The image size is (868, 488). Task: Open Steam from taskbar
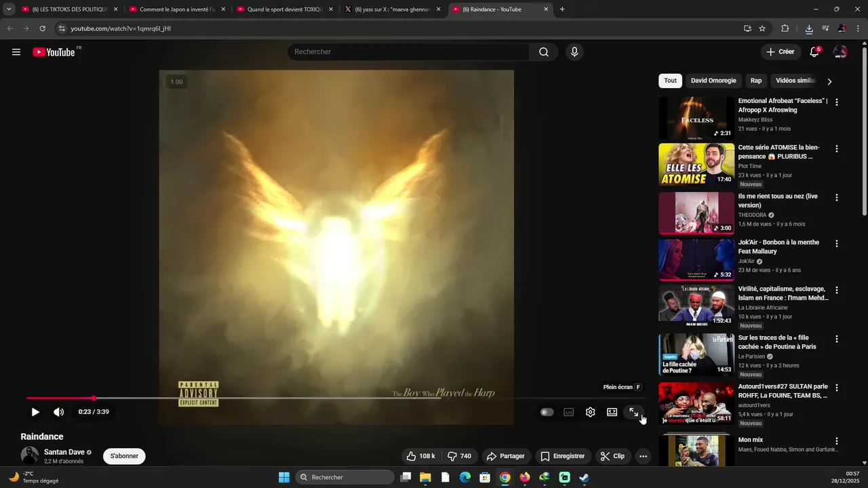584,477
